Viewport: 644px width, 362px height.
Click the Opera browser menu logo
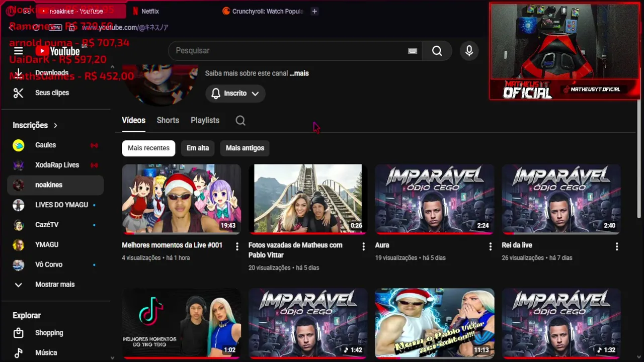click(x=11, y=11)
